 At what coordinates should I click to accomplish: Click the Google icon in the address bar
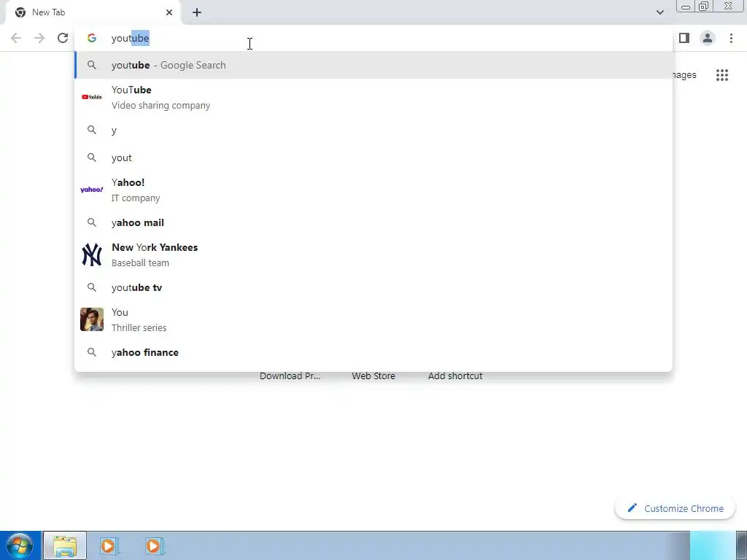(x=92, y=38)
